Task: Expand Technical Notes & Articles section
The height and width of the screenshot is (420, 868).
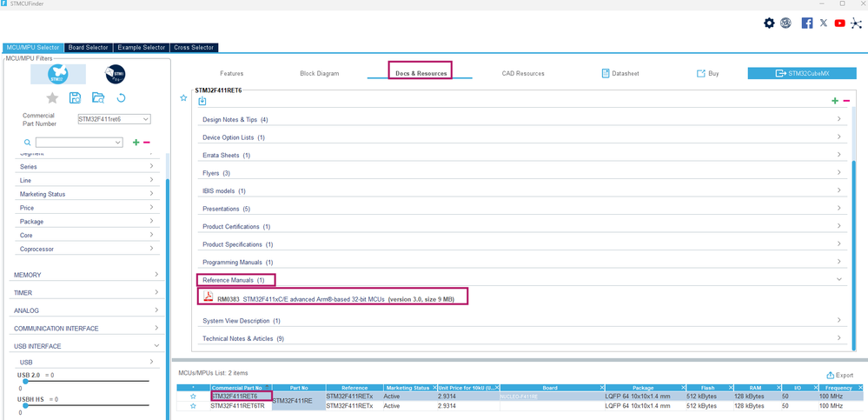Action: [839, 337]
